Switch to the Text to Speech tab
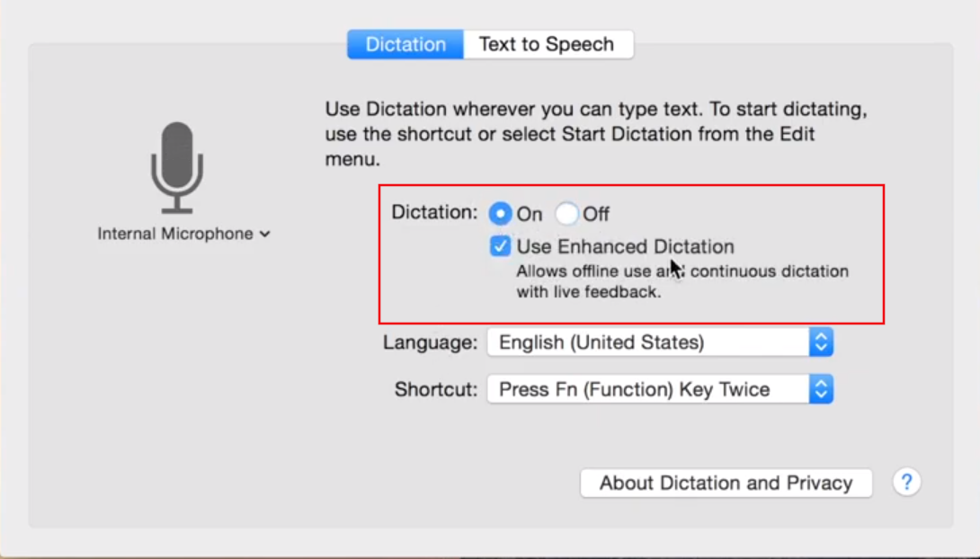 point(548,43)
